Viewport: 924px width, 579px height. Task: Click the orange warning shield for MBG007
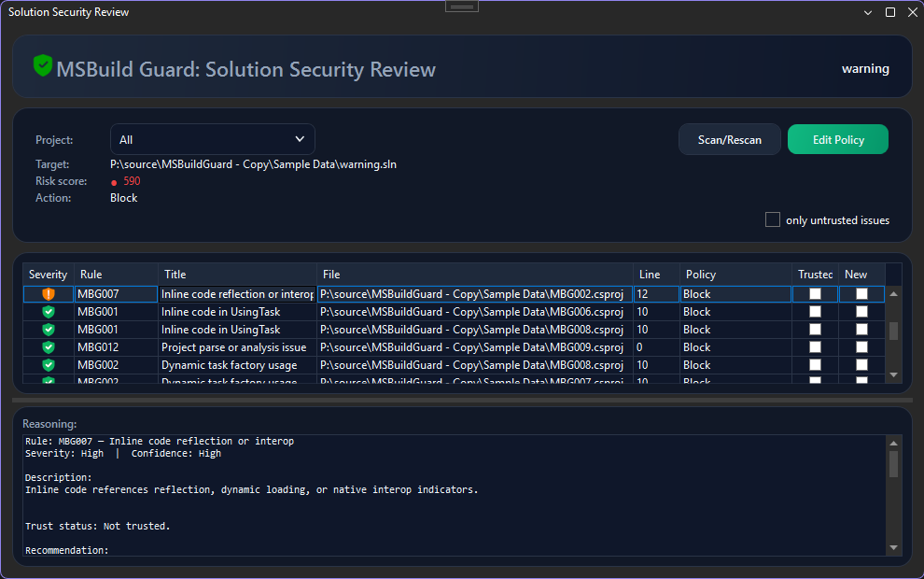[49, 293]
